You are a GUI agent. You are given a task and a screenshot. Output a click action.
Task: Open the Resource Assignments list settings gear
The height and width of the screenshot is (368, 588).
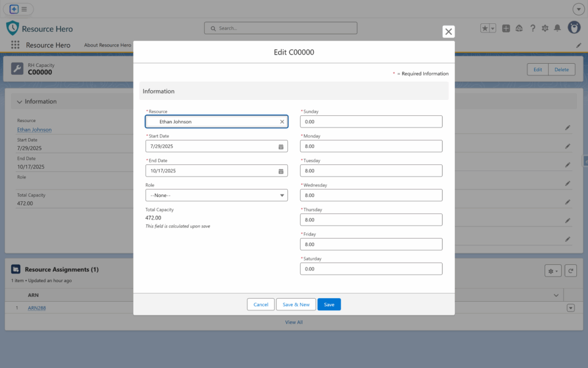click(552, 270)
